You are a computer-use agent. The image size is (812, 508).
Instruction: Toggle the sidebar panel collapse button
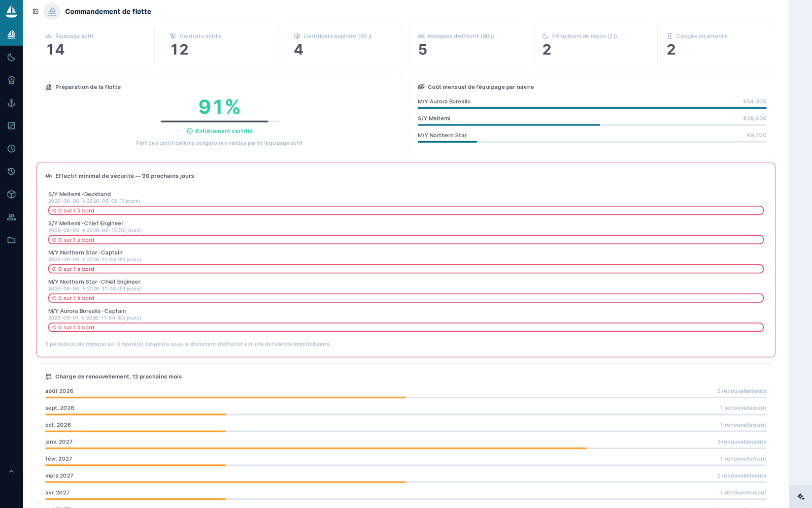[36, 11]
